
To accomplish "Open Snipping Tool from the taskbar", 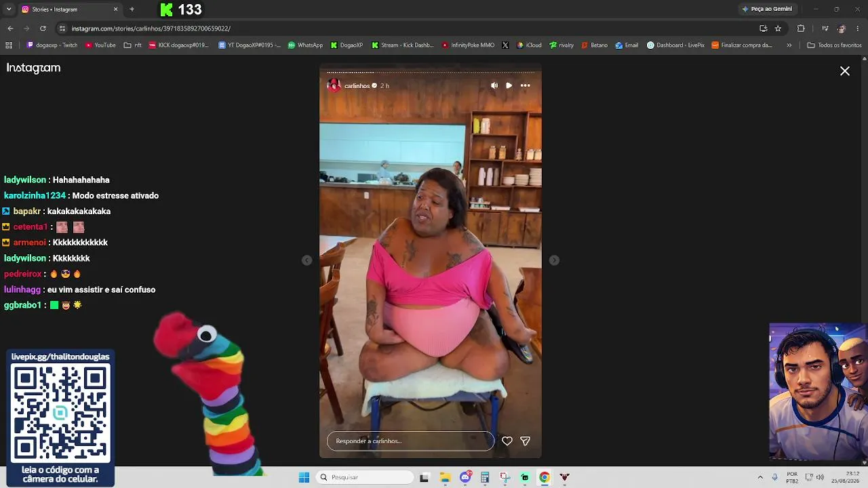I will [505, 477].
